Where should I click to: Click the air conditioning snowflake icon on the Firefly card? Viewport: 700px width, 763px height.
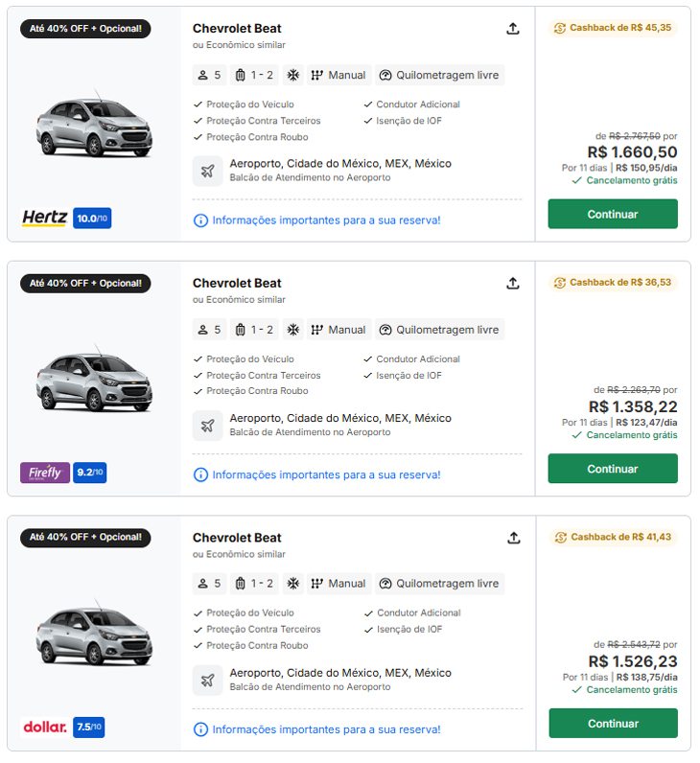pos(293,330)
